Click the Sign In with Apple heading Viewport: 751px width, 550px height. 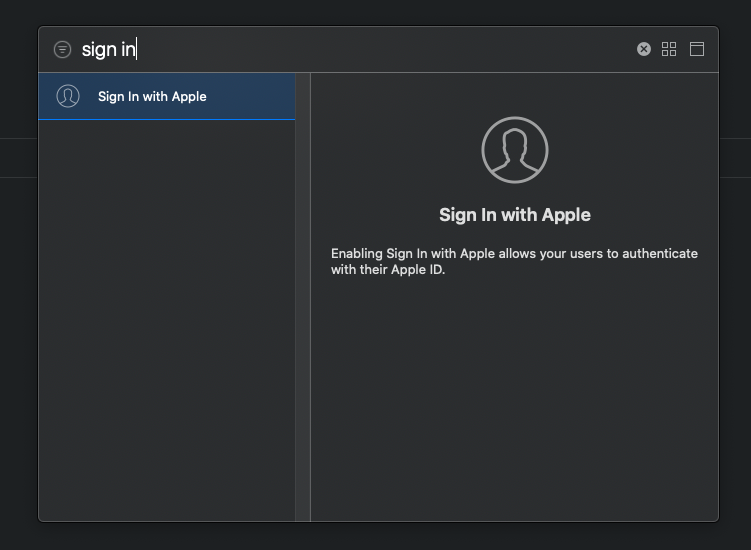click(x=514, y=215)
